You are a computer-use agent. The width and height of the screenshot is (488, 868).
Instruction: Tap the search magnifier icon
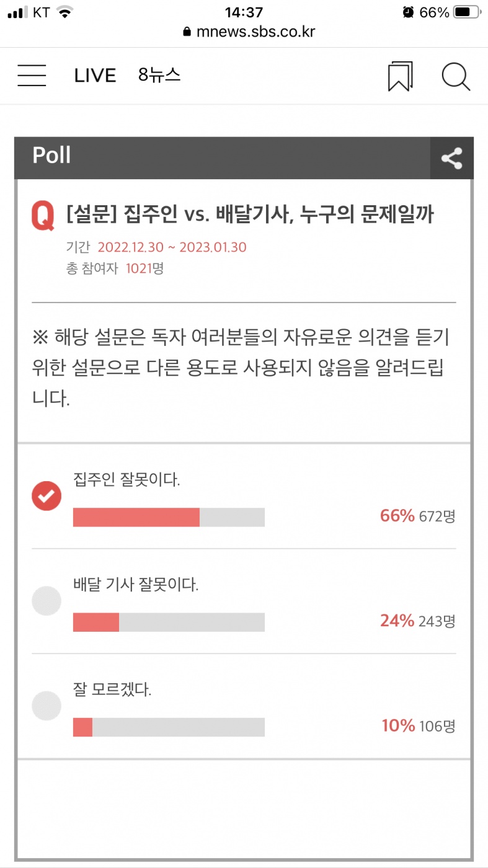tap(456, 76)
